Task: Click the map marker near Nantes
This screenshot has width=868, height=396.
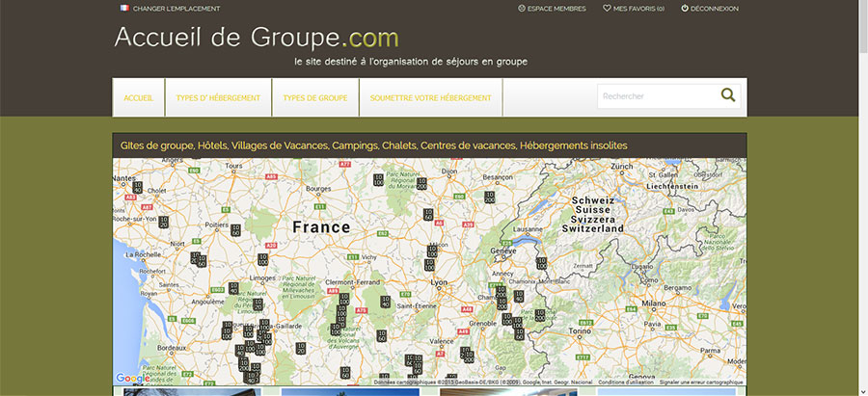Action: pyautogui.click(x=137, y=187)
